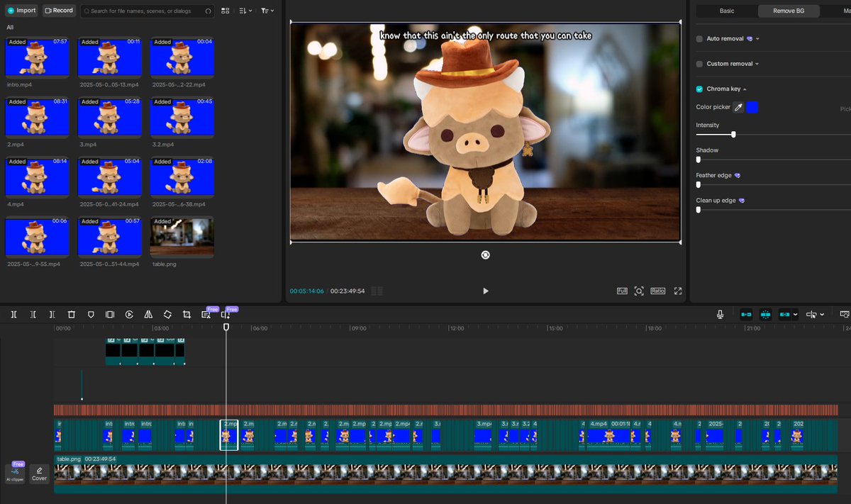Click the orange audio track on timeline
Image resolution: width=851 pixels, height=504 pixels.
coord(445,410)
